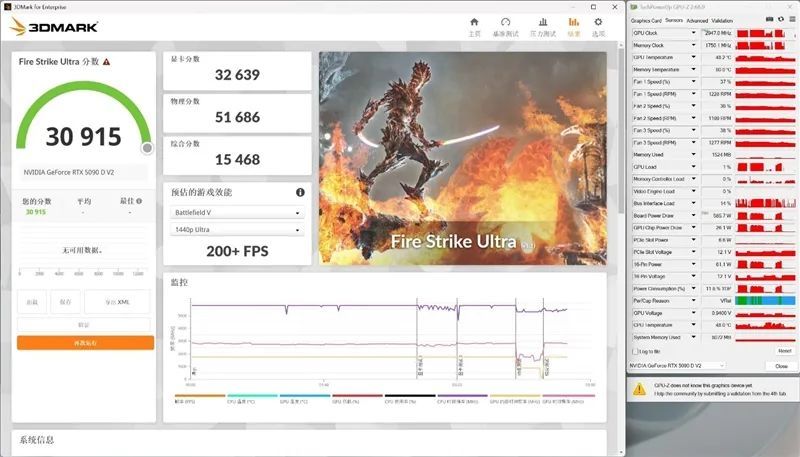Open PerfCap Reason sensor dropdown

tap(693, 300)
